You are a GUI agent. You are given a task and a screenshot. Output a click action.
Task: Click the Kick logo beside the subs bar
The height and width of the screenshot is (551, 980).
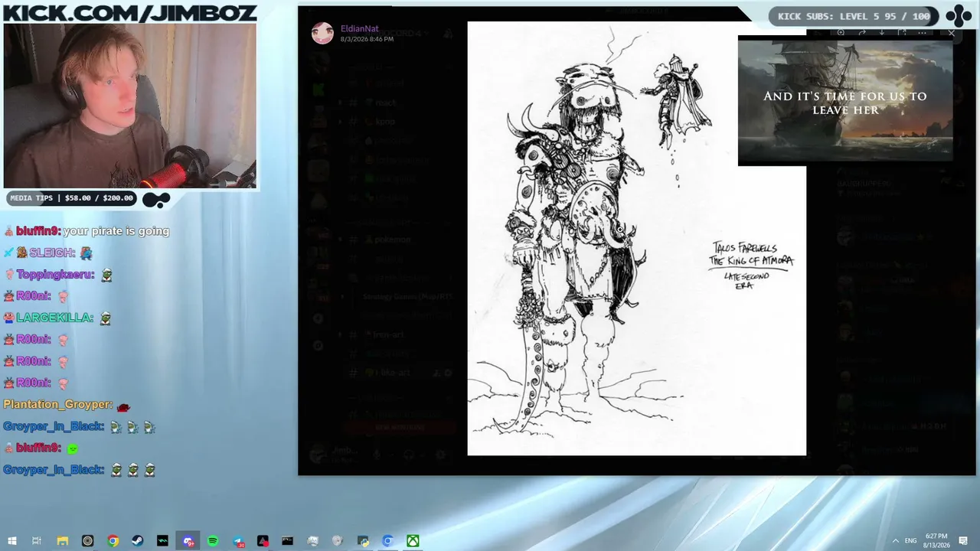click(959, 16)
